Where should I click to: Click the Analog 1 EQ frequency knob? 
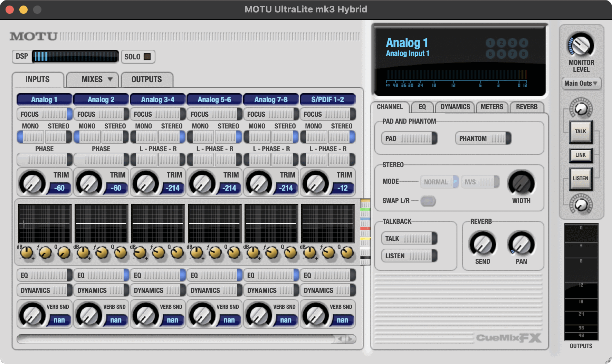pos(45,253)
